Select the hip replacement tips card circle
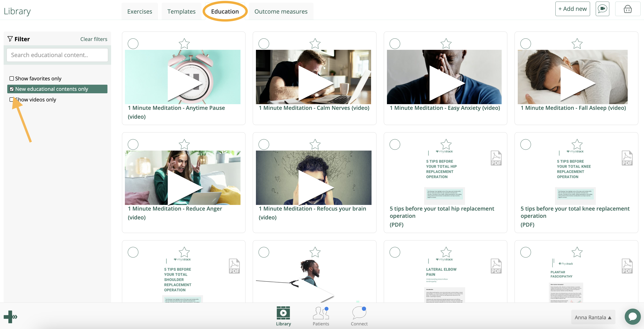The width and height of the screenshot is (644, 329). coord(395,144)
